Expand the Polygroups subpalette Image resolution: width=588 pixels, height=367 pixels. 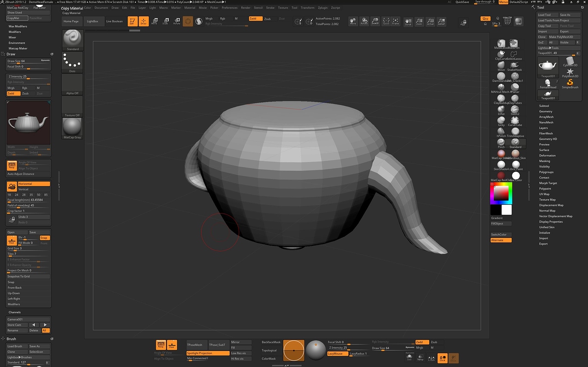[x=546, y=172]
